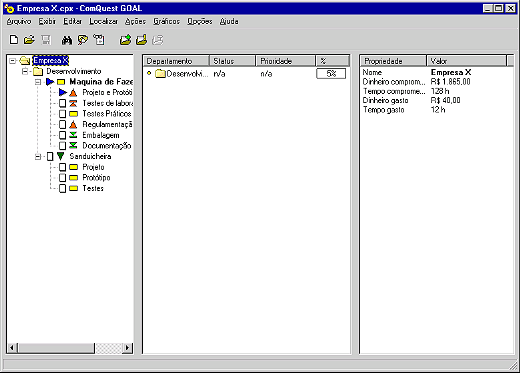
Task: Toggle blue play marker on Maquina de Faze
Action: (50, 82)
